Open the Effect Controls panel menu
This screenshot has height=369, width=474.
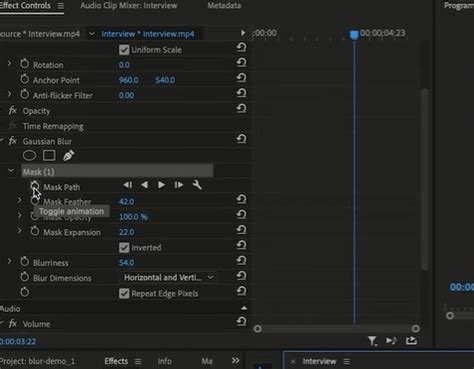point(60,6)
